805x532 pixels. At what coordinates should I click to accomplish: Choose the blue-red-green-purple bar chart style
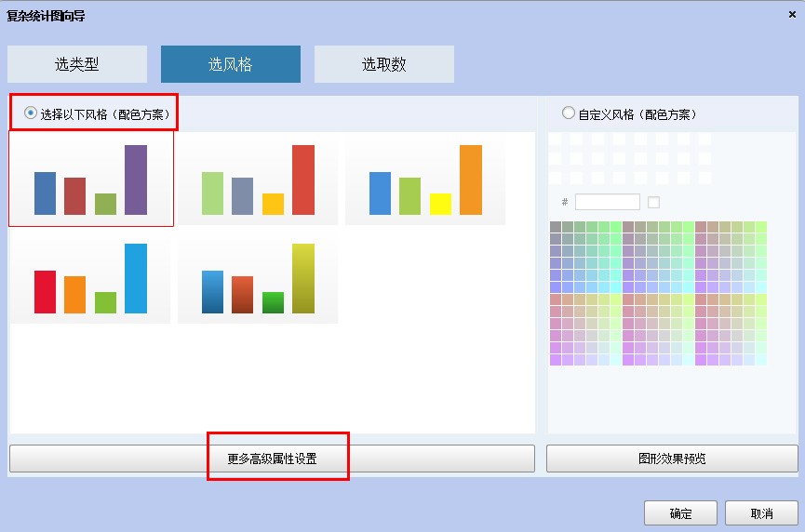click(x=91, y=179)
